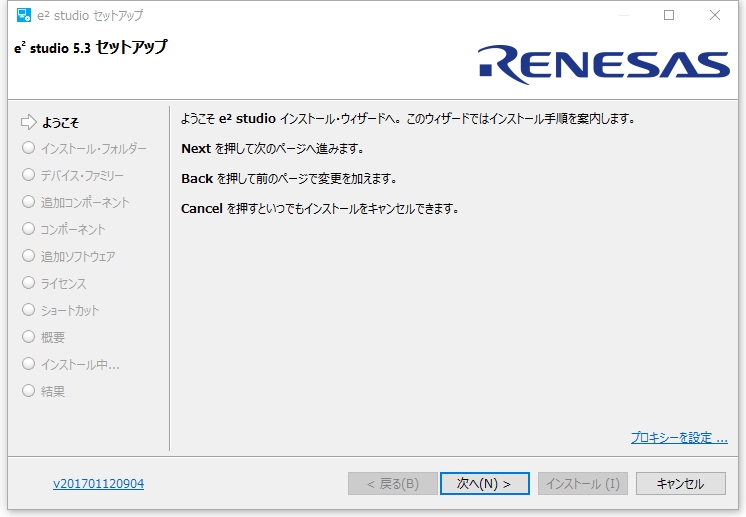
Task: Click the 追加ソフトウェア step indicator
Action: 29,256
